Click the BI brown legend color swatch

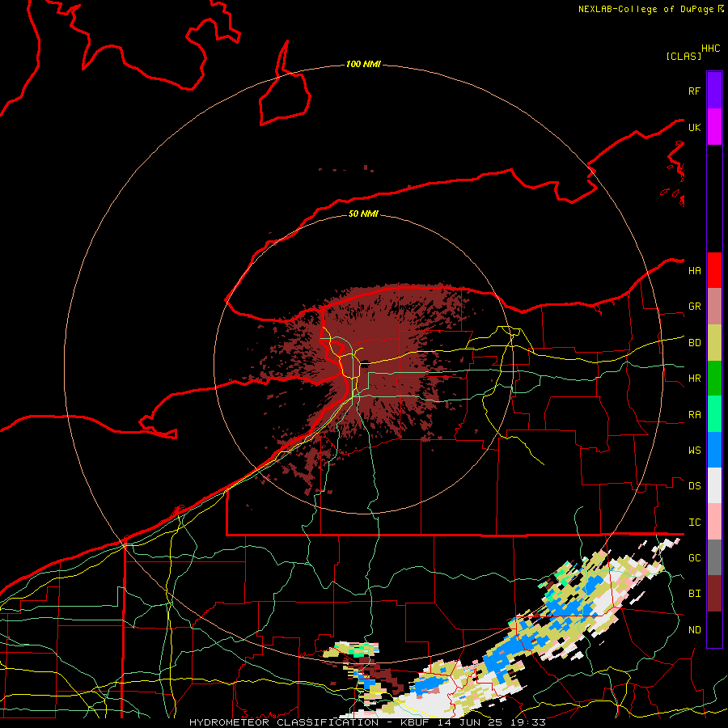714,594
